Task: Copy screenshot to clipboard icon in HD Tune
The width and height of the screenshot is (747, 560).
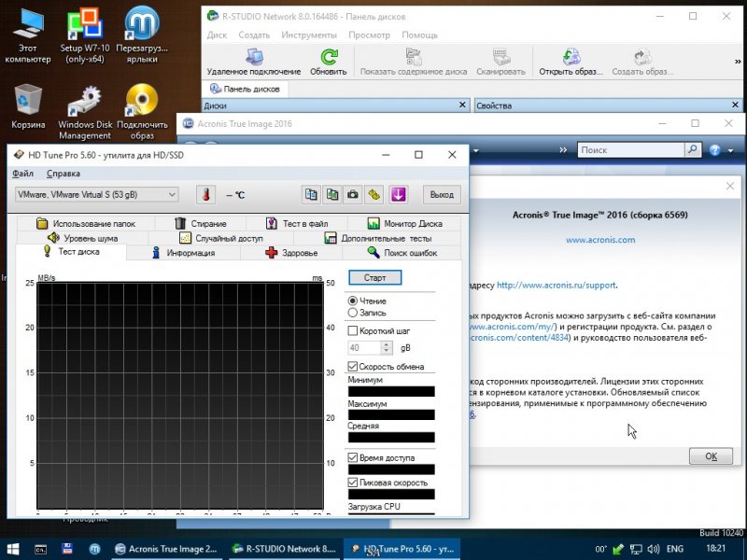Action: (332, 195)
